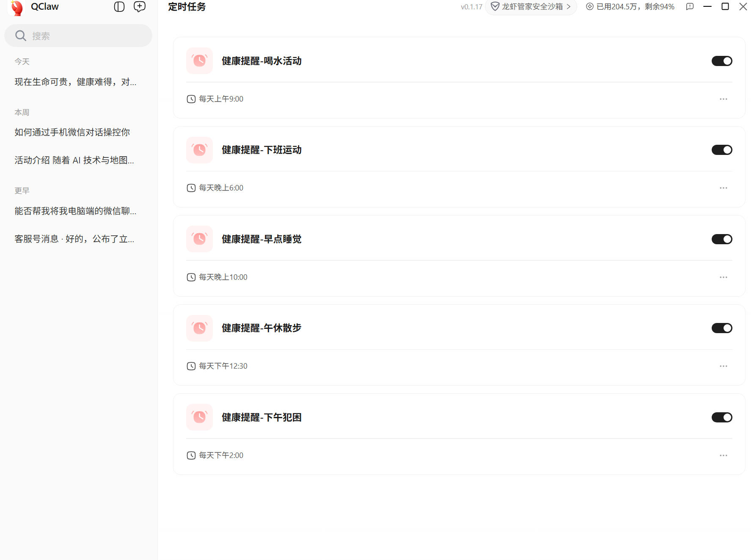Click the 每天晚上6:00 schedule text
754x560 pixels.
pyautogui.click(x=221, y=188)
